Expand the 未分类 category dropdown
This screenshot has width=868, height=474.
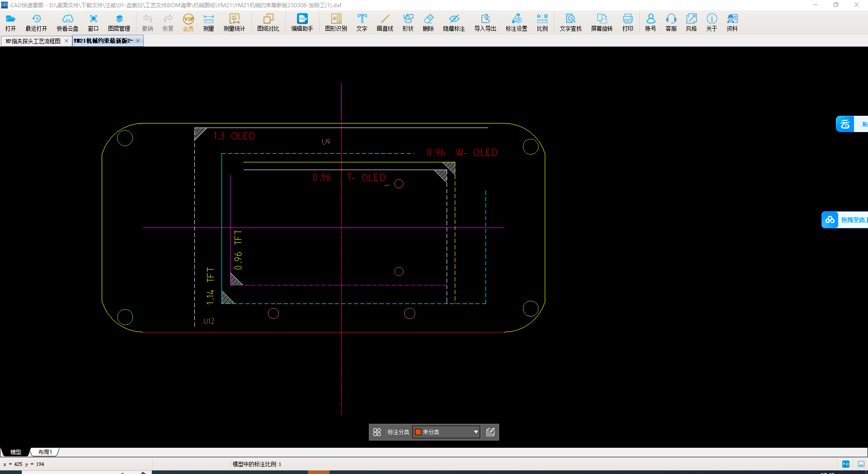point(476,432)
